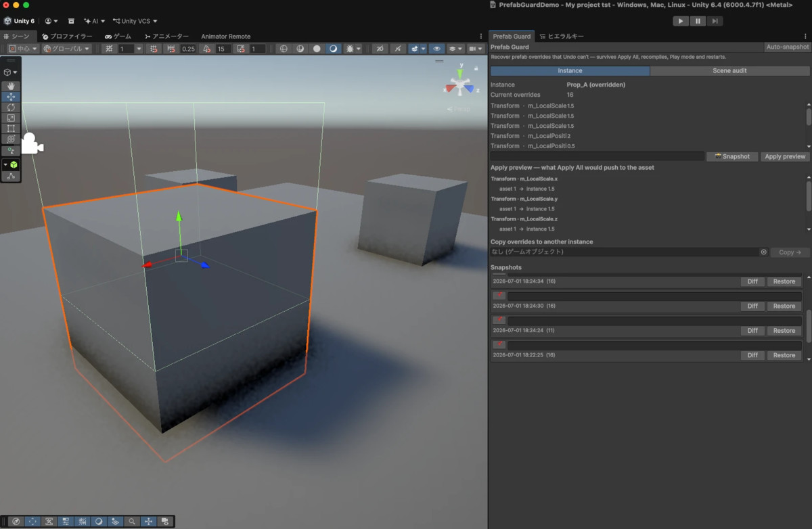Click the Apply preview button
Viewport: 812px width, 529px height.
[x=785, y=156]
